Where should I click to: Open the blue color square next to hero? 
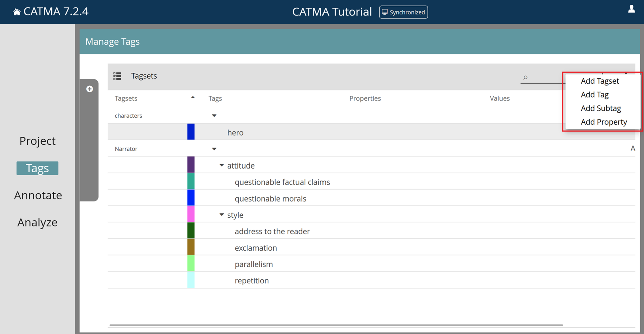tap(191, 131)
